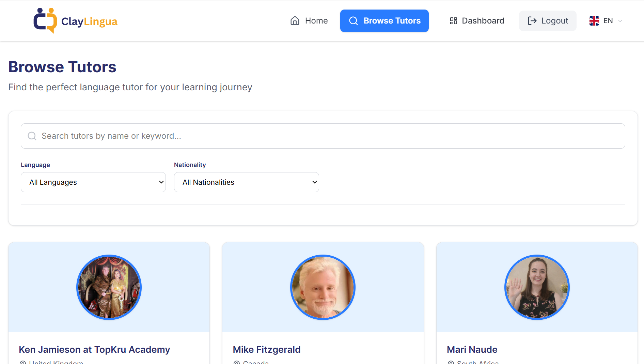Image resolution: width=644 pixels, height=364 pixels.
Task: Click Ken Jamieson's circular profile picture
Action: click(109, 287)
